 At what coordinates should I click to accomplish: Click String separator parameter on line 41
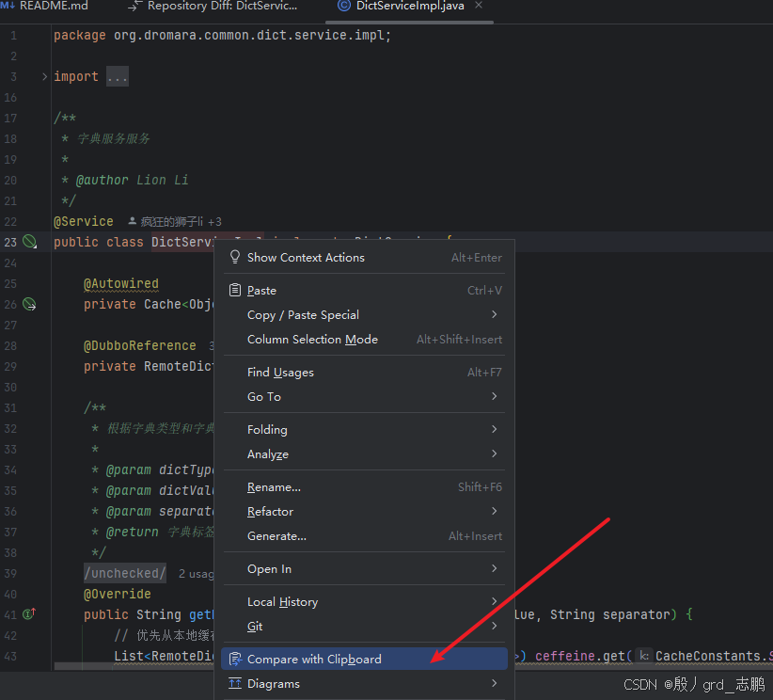tap(609, 614)
